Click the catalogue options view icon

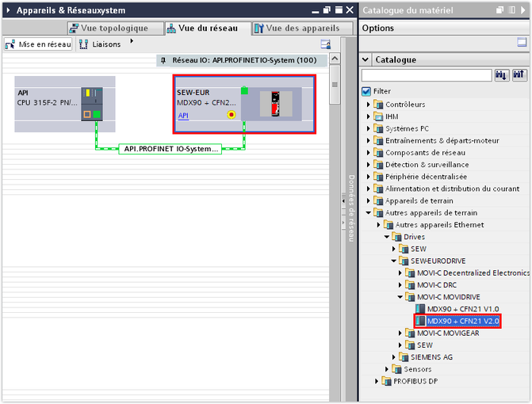pyautogui.click(x=522, y=44)
